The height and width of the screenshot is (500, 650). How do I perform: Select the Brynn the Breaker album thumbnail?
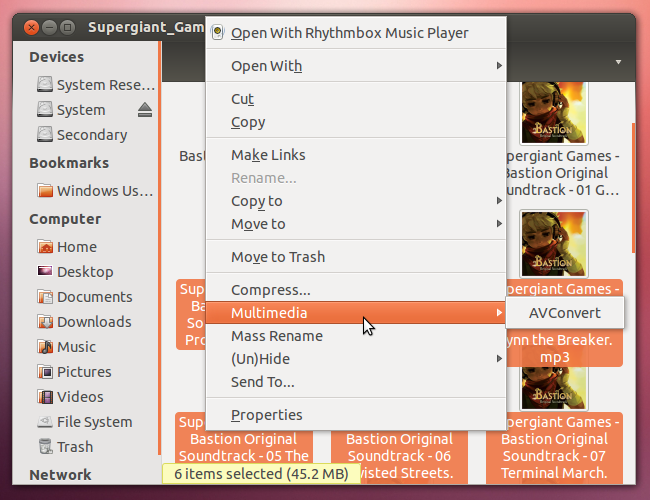tap(554, 244)
